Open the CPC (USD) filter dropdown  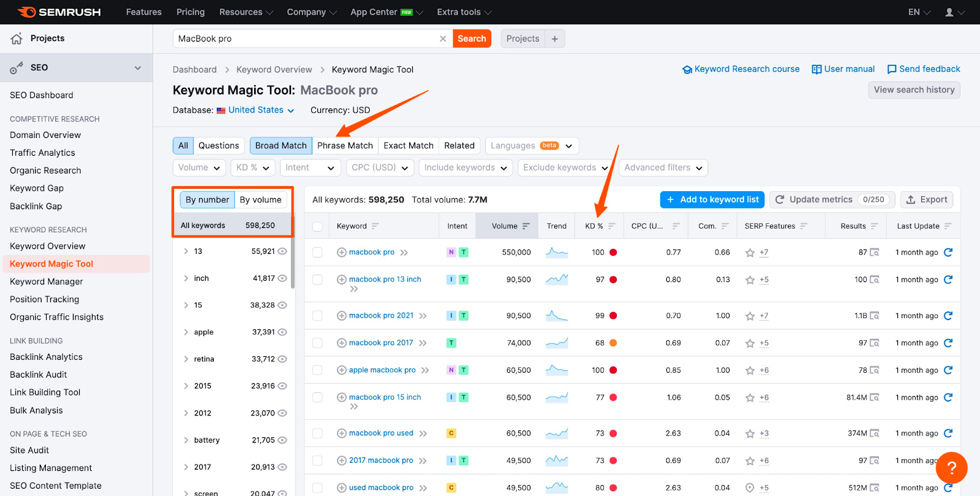(380, 167)
